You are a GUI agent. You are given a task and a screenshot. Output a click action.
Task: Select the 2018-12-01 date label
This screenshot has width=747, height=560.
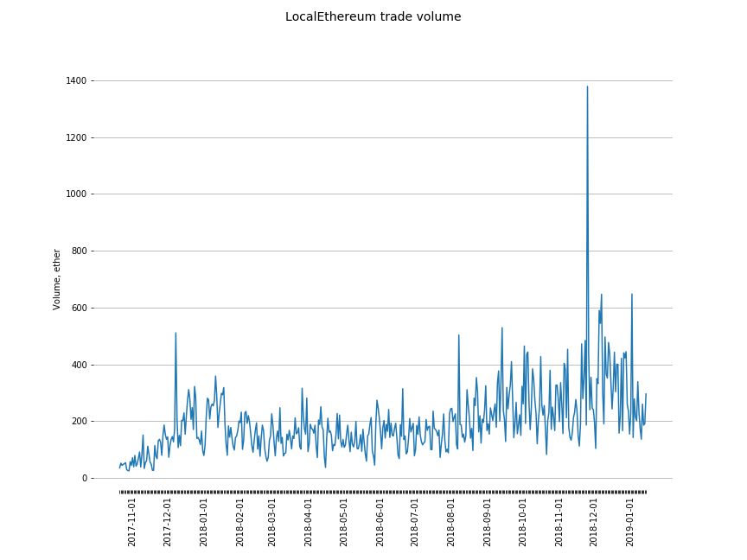click(x=594, y=522)
